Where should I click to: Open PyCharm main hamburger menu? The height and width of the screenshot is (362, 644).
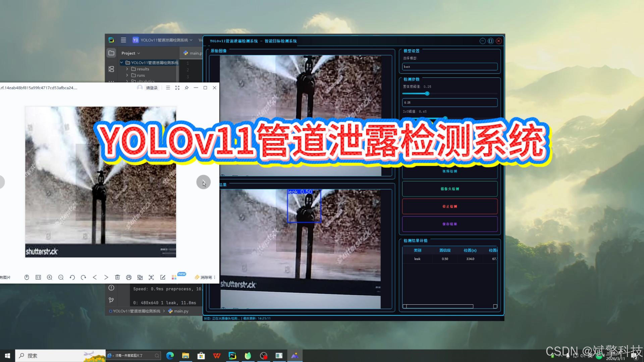click(123, 40)
